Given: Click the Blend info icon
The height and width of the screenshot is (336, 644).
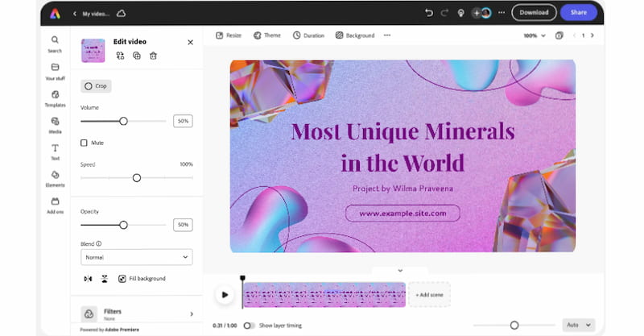Looking at the screenshot, I should click(98, 243).
